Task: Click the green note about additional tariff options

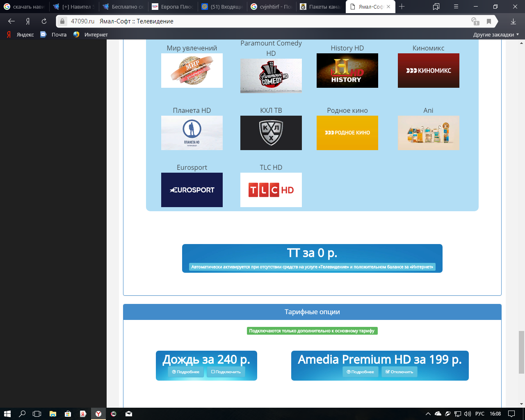Action: coord(312,331)
